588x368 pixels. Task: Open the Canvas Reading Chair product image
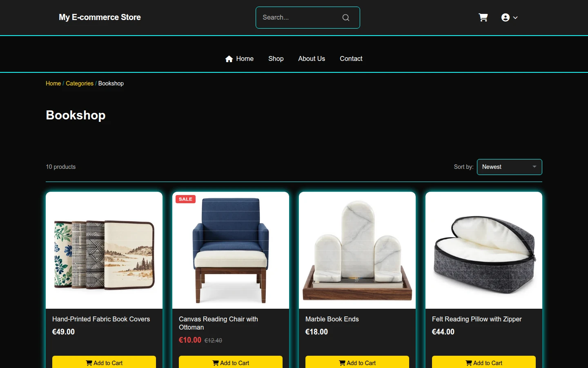231,250
